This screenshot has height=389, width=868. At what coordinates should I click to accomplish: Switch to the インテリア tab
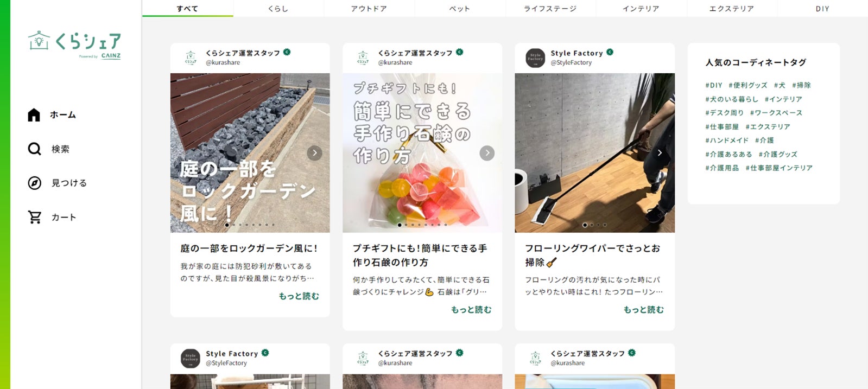[641, 9]
